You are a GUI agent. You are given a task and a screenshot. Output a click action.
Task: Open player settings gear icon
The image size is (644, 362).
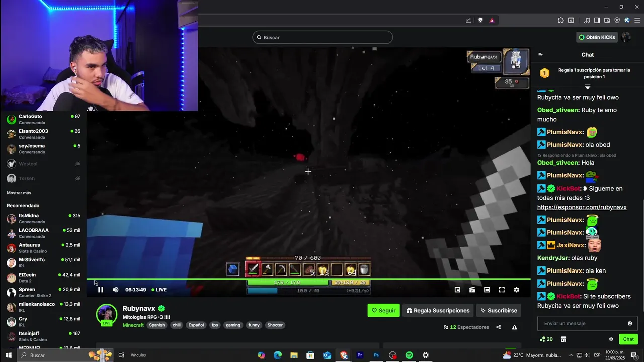pyautogui.click(x=516, y=290)
